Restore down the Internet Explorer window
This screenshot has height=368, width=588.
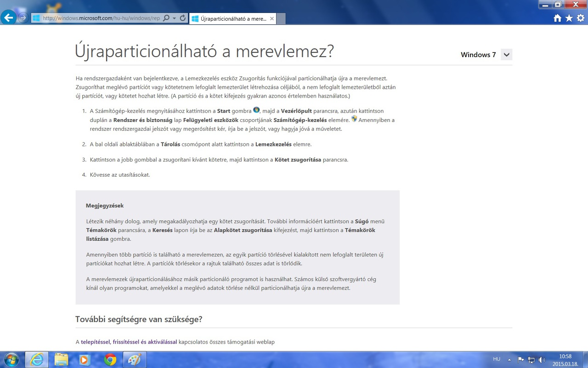558,5
